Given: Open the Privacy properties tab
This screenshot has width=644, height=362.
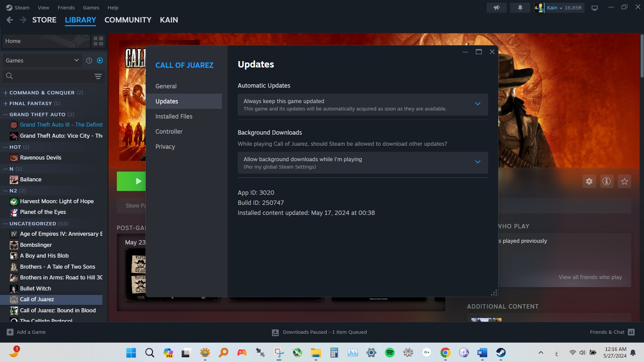Looking at the screenshot, I should [184, 146].
